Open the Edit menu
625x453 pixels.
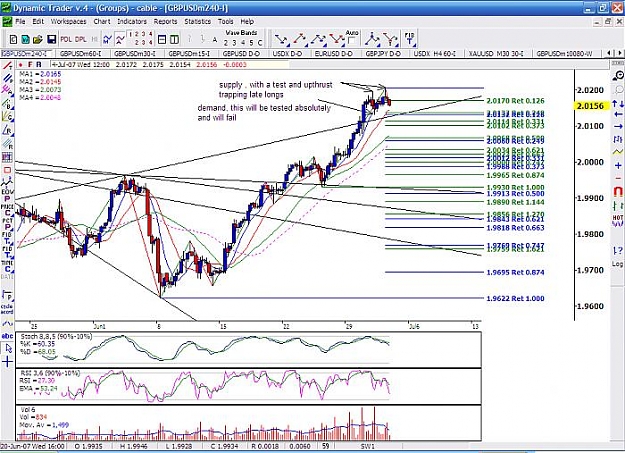point(38,22)
